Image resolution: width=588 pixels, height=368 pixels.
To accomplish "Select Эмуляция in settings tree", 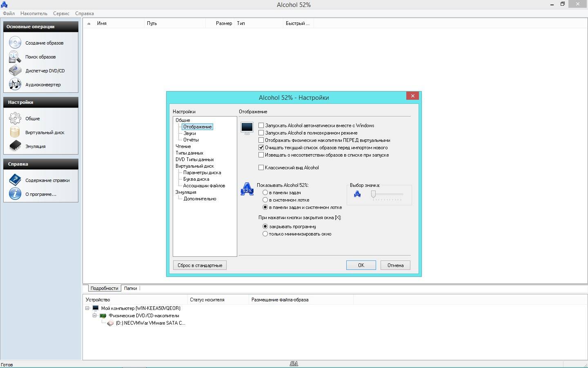I will click(186, 192).
